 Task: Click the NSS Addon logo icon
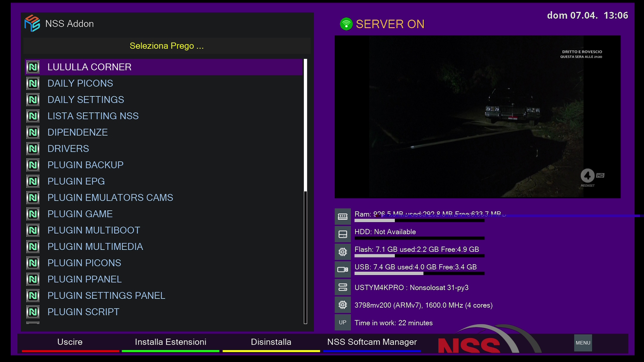click(x=32, y=23)
